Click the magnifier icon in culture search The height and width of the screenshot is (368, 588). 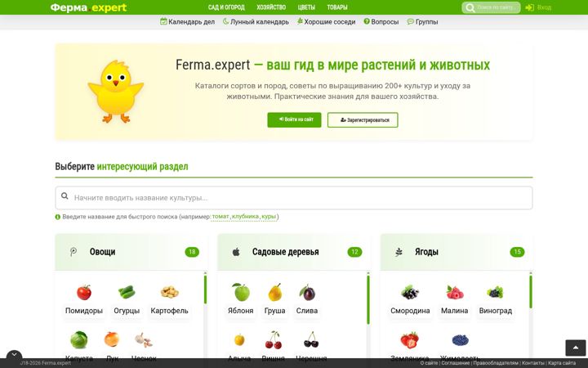point(65,196)
